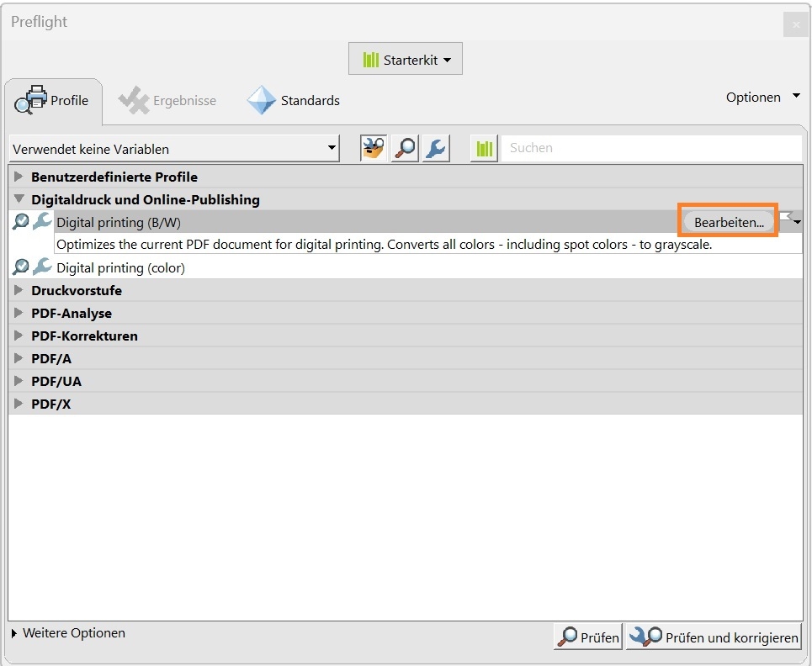
Task: Expand the PDF/A profile group
Action: click(19, 358)
